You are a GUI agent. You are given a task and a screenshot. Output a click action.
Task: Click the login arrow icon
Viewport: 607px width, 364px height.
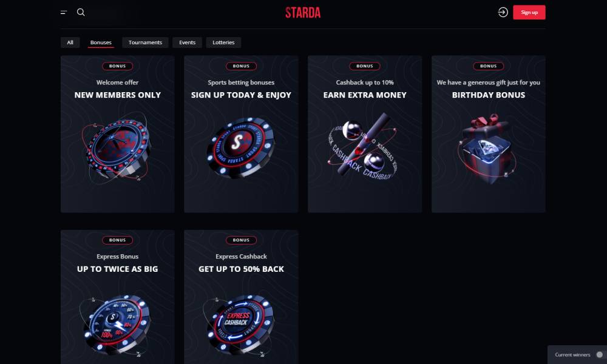click(x=503, y=12)
